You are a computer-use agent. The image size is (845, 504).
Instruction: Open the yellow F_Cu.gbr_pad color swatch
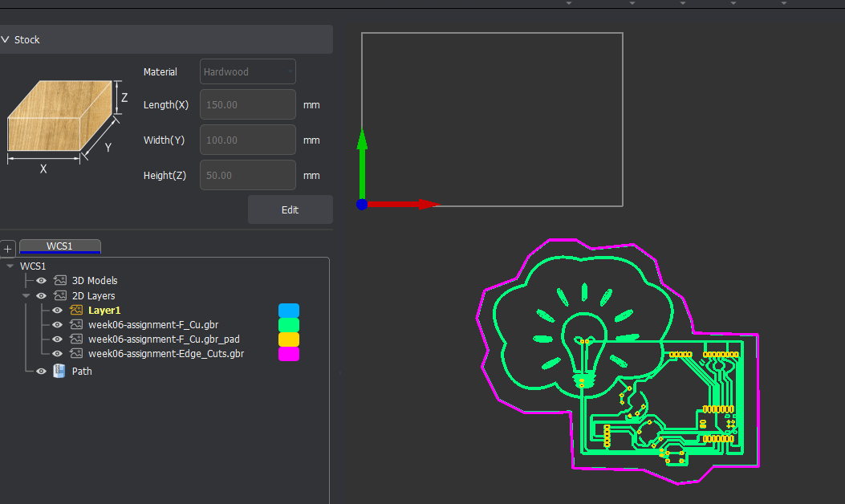pyautogui.click(x=289, y=339)
